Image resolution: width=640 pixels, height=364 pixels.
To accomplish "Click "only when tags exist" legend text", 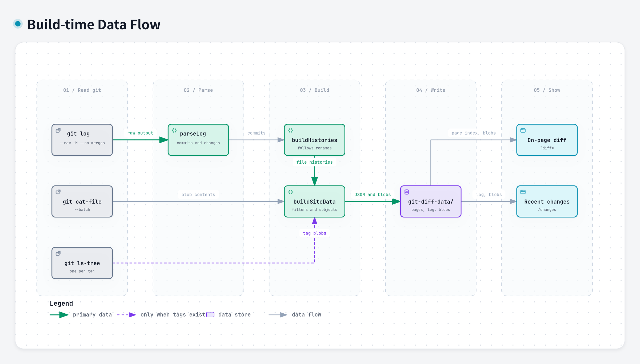I will pos(173,315).
